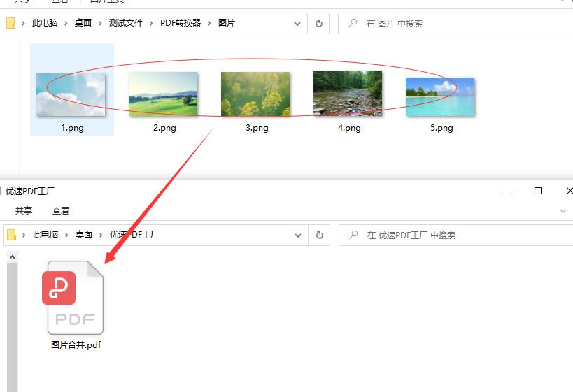This screenshot has height=392, width=573.
Task: Open the 查看 tab in 优速PDF工厂 window
Action: [x=61, y=210]
